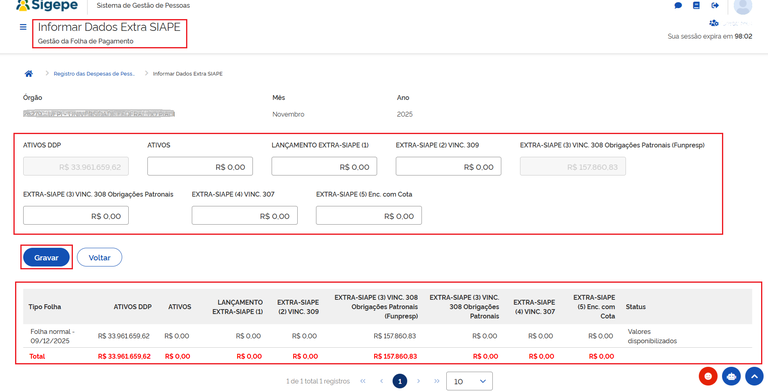Open the hamburger navigation menu
This screenshot has height=392, width=768.
23,27
